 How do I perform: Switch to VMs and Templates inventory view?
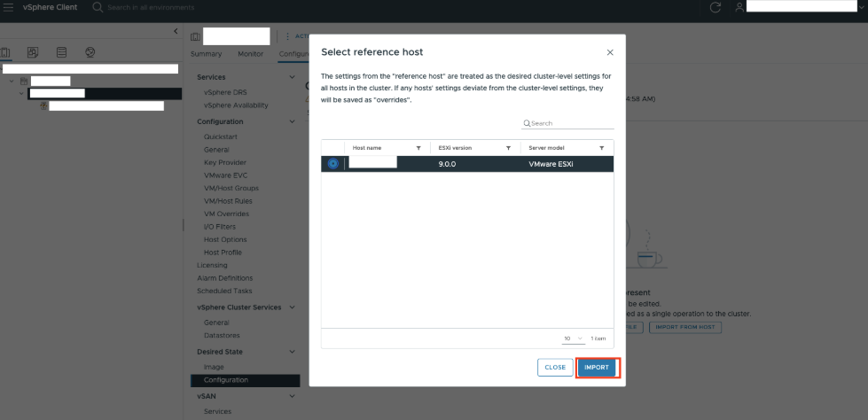tap(33, 52)
